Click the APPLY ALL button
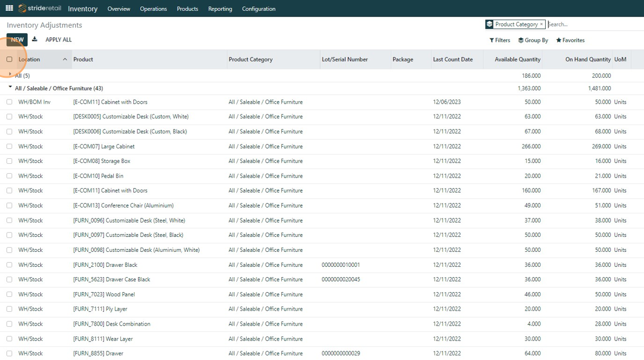Screen dimensions: 644x360 59,40
